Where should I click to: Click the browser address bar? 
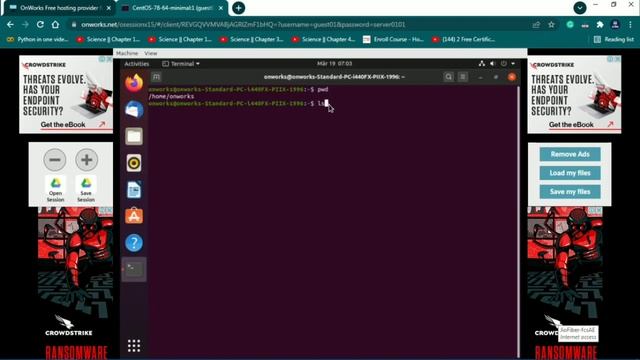pyautogui.click(x=302, y=24)
